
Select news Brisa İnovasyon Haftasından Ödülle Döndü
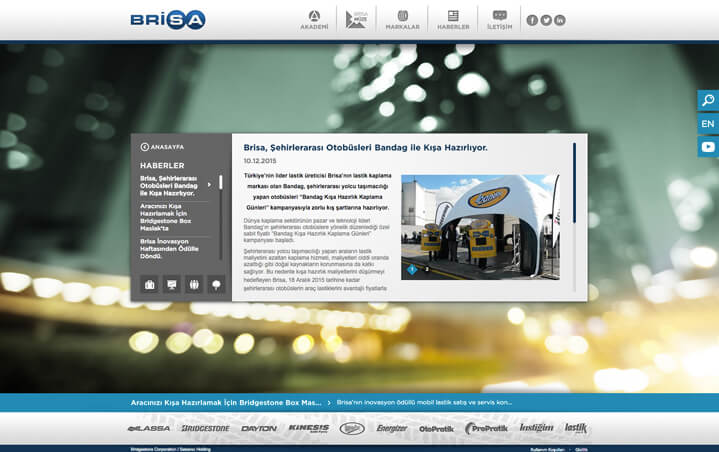point(169,248)
